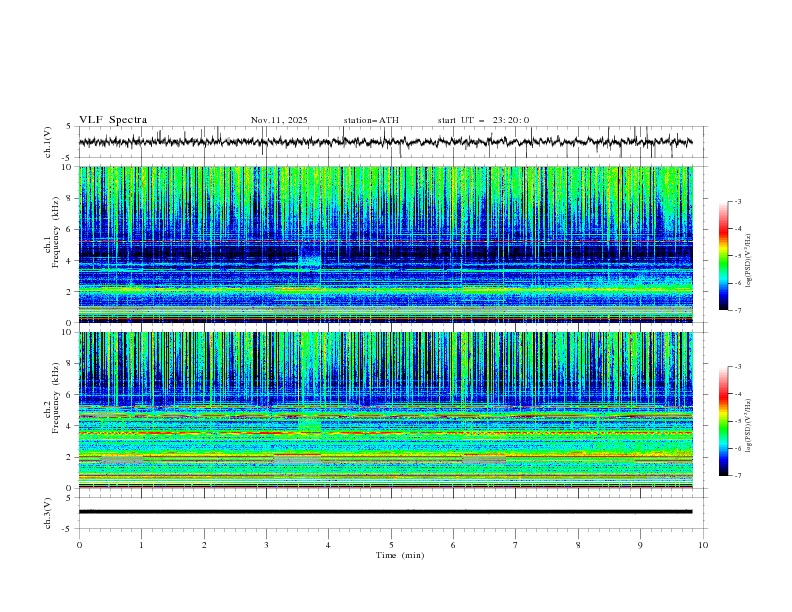Image resolution: width=792 pixels, height=612 pixels.
Task: Click the "-4" value on ch.2 colorbar
Action: pyautogui.click(x=737, y=394)
